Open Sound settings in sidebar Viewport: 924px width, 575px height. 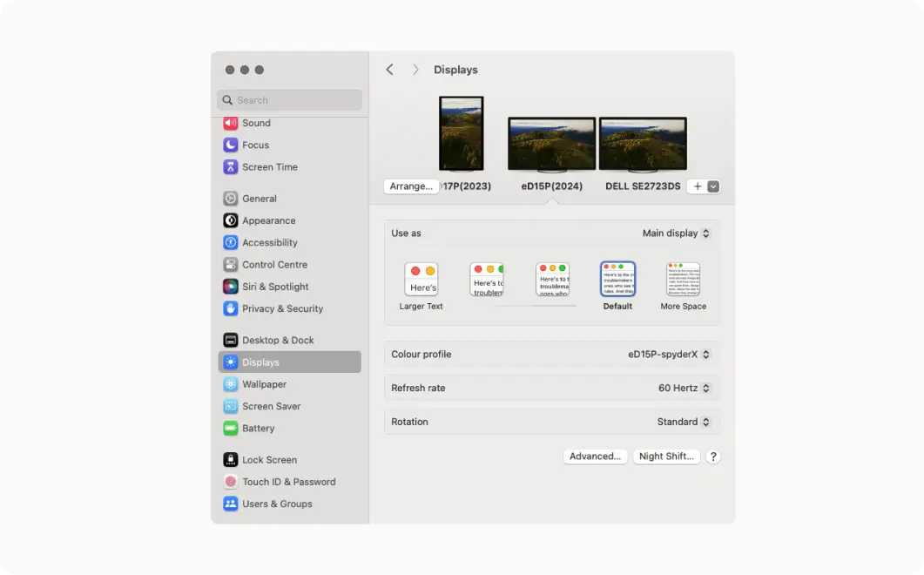[289, 123]
